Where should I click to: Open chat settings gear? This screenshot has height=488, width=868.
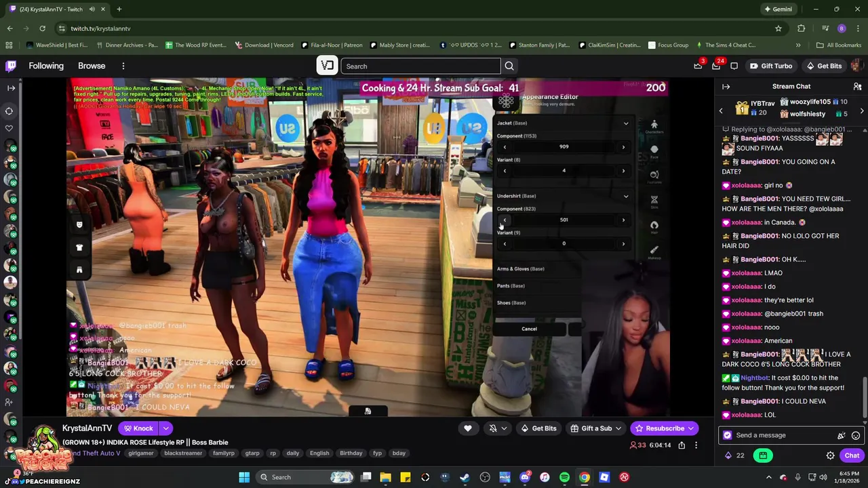tap(830, 455)
